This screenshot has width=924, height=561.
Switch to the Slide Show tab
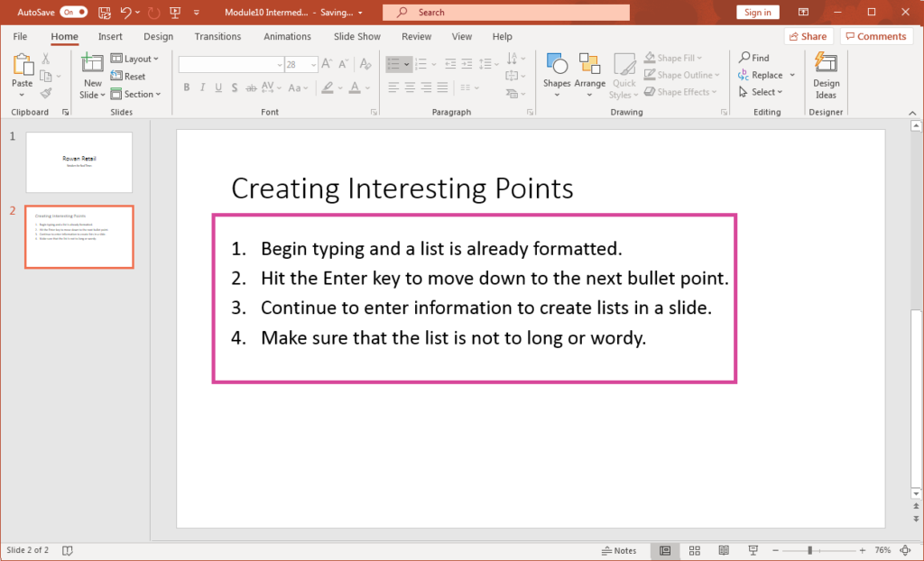[357, 37]
